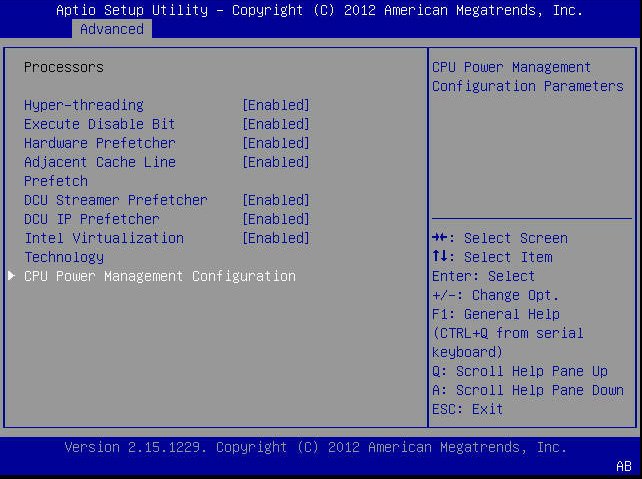The image size is (642, 479).
Task: Click the Aptio Setup Utility title
Action: [319, 10]
